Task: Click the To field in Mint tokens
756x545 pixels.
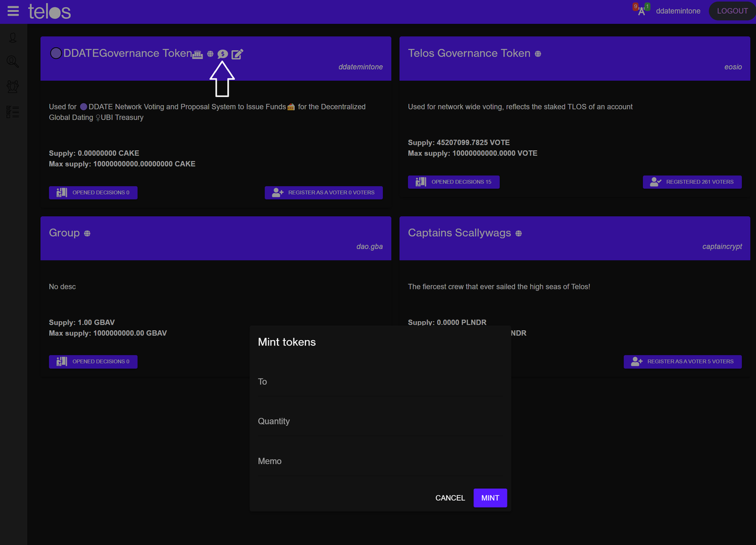Action: point(380,382)
